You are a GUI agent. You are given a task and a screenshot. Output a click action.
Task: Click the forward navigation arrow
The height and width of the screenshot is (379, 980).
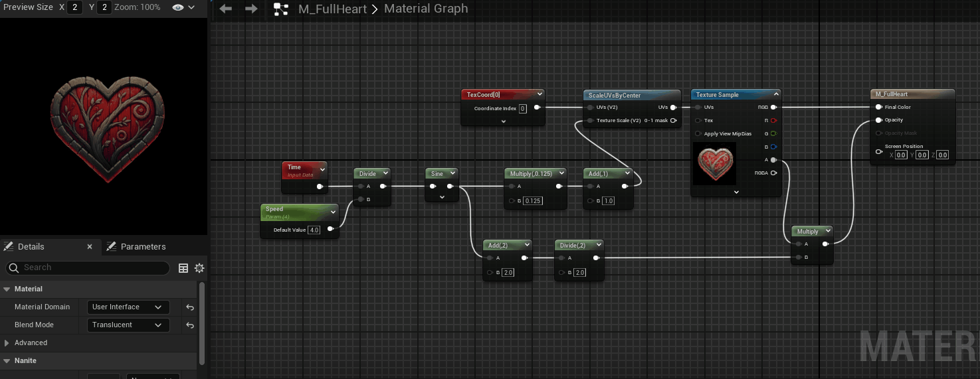pos(251,9)
